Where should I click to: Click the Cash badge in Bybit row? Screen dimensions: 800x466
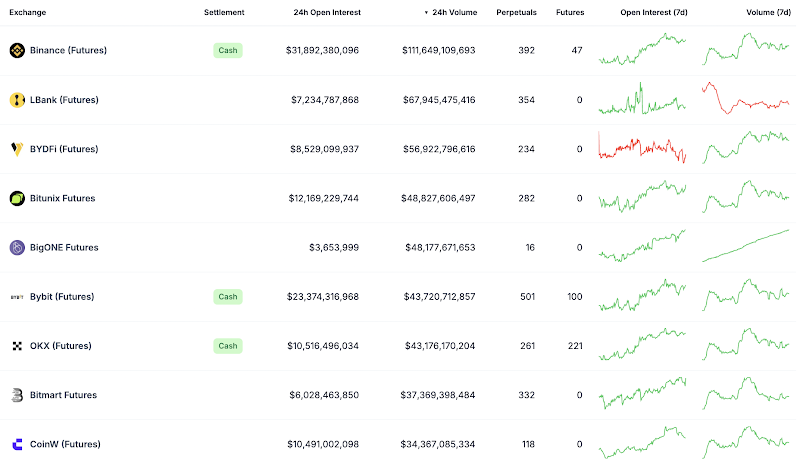click(x=228, y=297)
